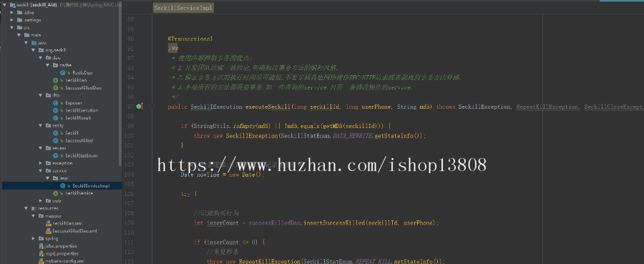Click the SuccessKilledDao interface icon
Screen dimensions: 644x264
[x=55, y=88]
